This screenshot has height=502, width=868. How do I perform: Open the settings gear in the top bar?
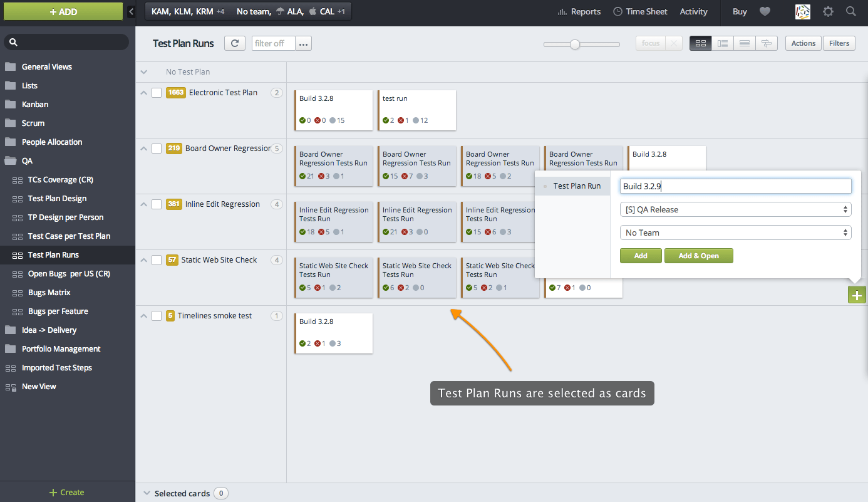click(x=828, y=11)
